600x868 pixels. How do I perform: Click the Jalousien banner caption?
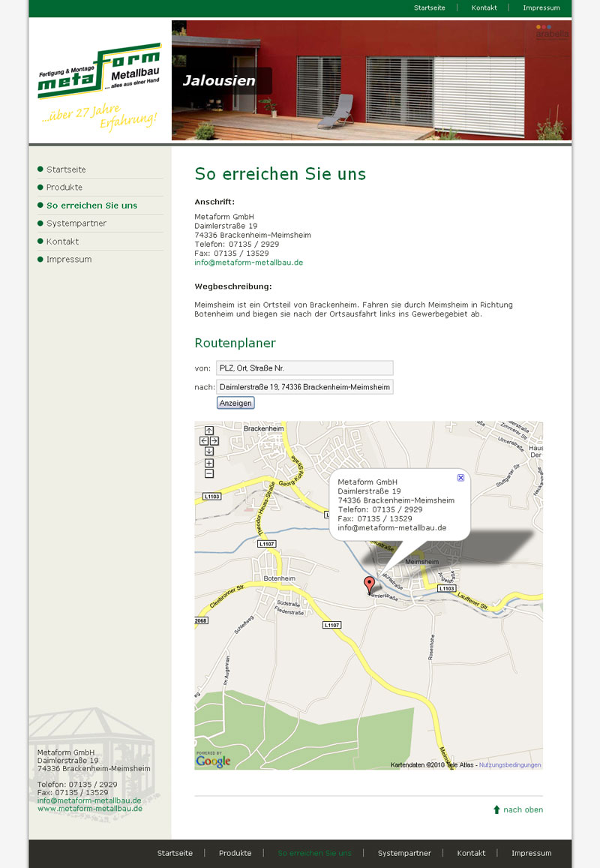219,81
